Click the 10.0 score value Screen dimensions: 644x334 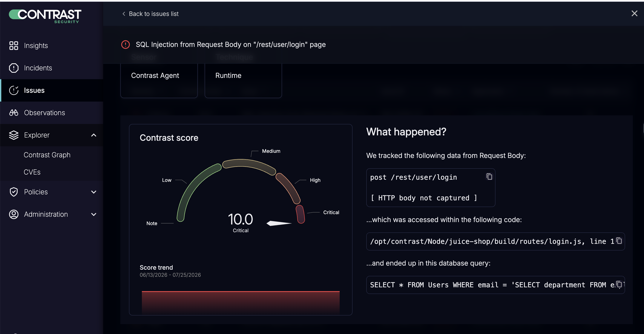(x=240, y=219)
